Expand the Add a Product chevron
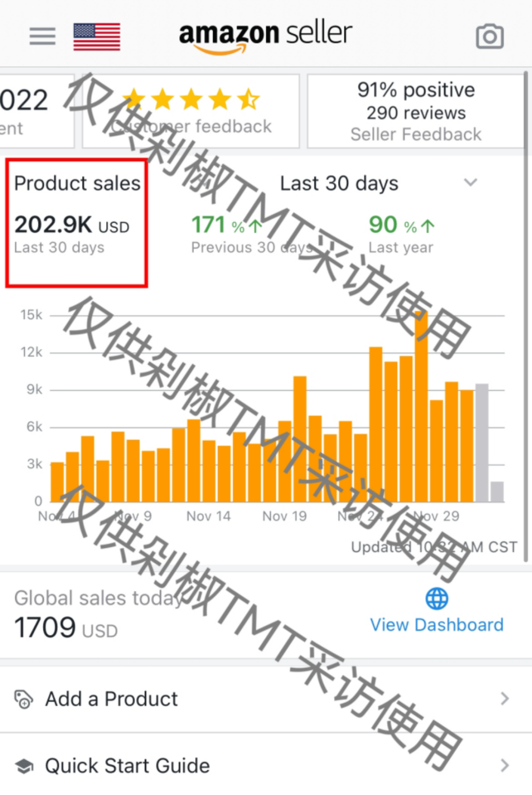Viewport: 532px width, 795px height. [x=503, y=698]
